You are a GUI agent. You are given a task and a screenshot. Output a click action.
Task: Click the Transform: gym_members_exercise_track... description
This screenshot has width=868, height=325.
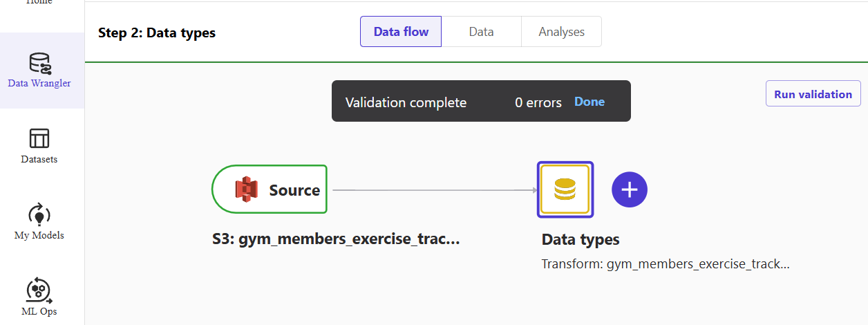666,264
